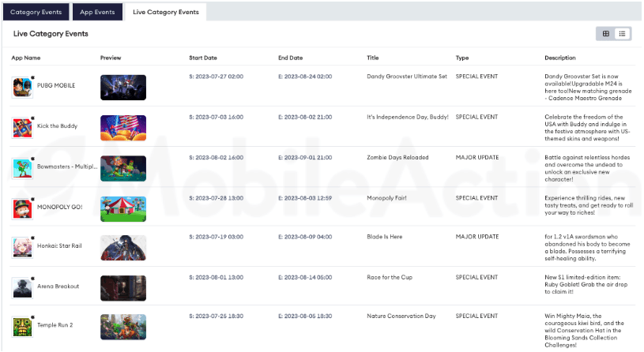
Task: Select end date E: 2023-08-05 18:30
Action: coord(305,316)
